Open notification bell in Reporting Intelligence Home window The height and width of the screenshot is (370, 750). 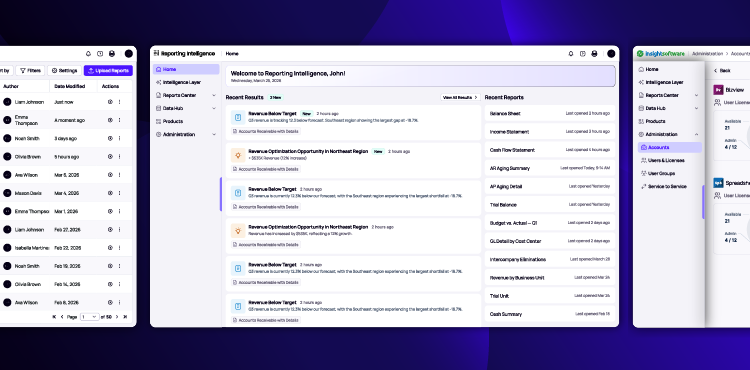[571, 54]
